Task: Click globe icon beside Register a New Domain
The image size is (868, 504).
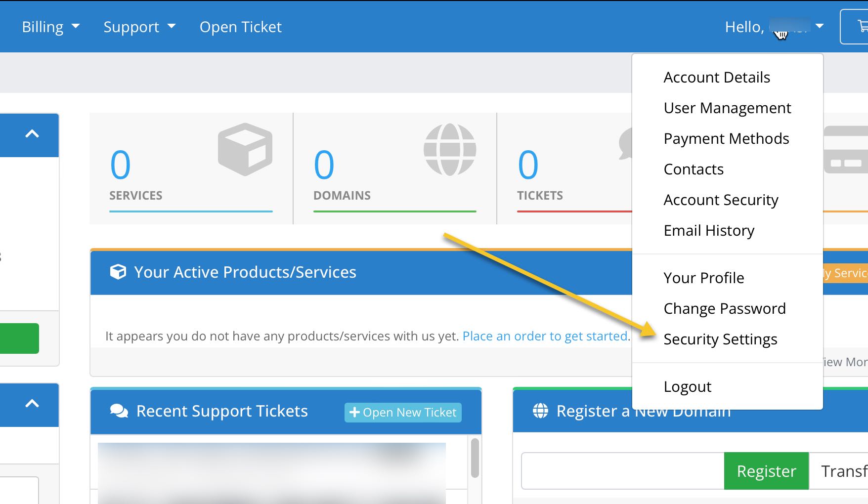Action: pyautogui.click(x=540, y=411)
